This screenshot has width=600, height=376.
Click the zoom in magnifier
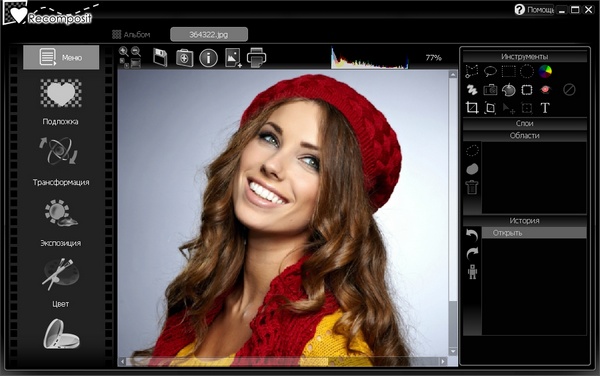coord(124,51)
